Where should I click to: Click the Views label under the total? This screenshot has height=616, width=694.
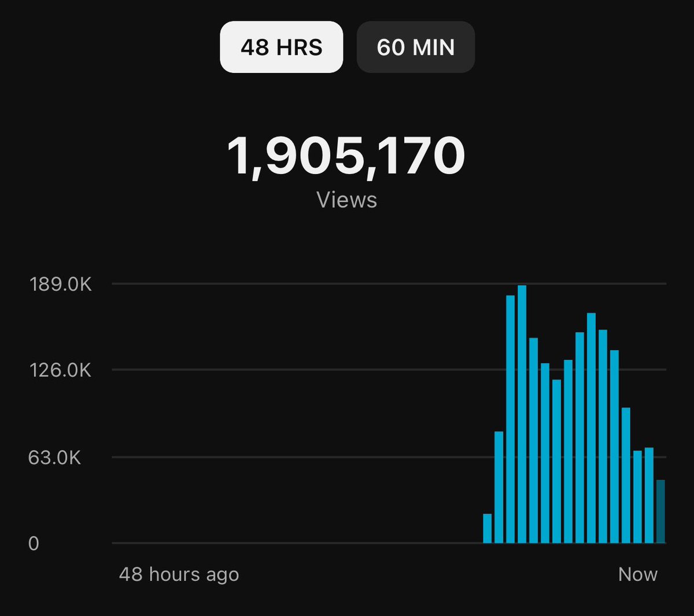pos(347,200)
